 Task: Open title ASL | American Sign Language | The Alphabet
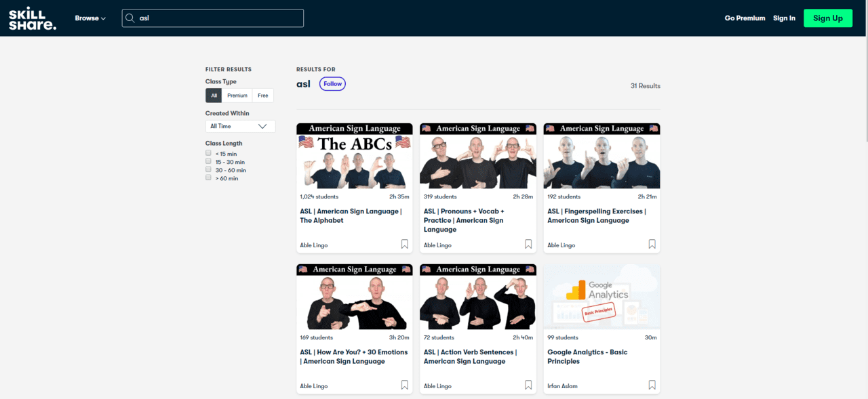click(351, 215)
